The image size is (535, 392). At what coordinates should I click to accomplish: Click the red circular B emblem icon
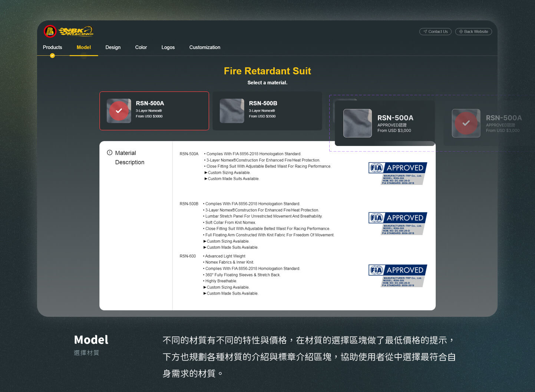point(50,31)
